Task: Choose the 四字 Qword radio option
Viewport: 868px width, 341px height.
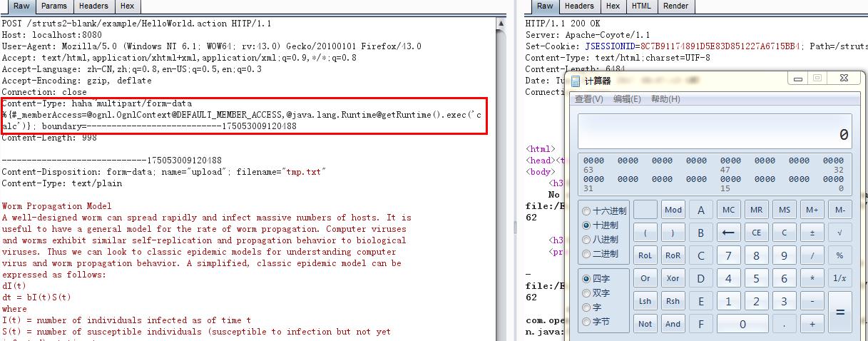Action: coord(586,279)
